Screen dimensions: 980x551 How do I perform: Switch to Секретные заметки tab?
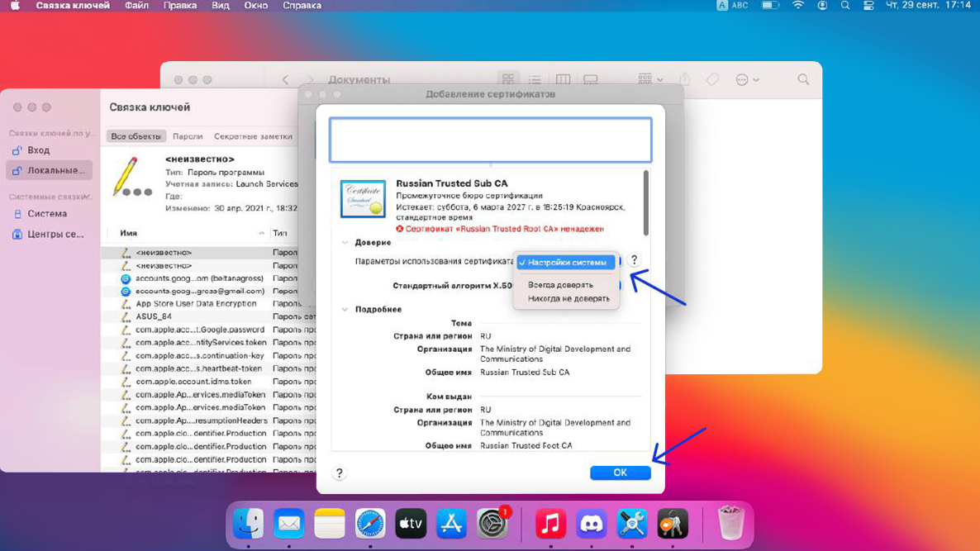click(253, 136)
